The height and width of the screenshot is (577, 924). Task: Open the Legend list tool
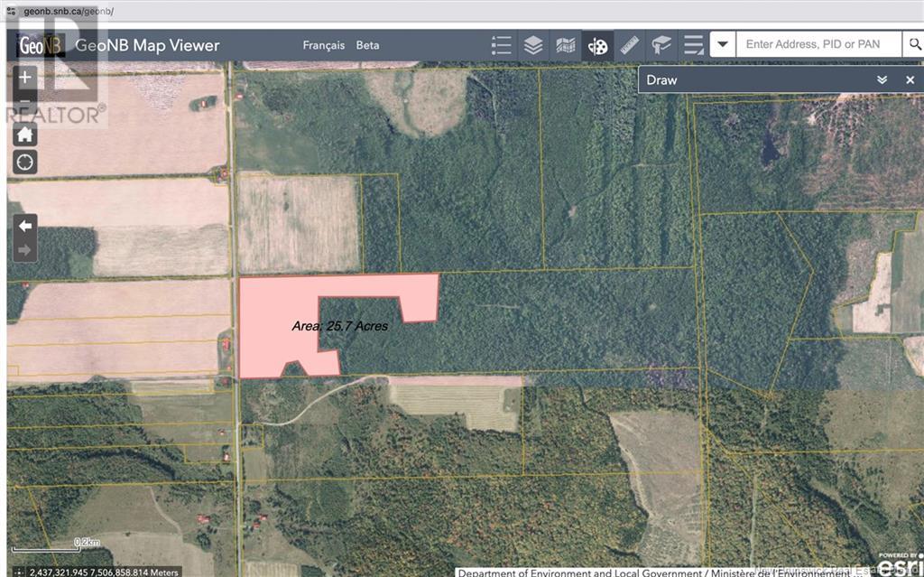pos(501,45)
